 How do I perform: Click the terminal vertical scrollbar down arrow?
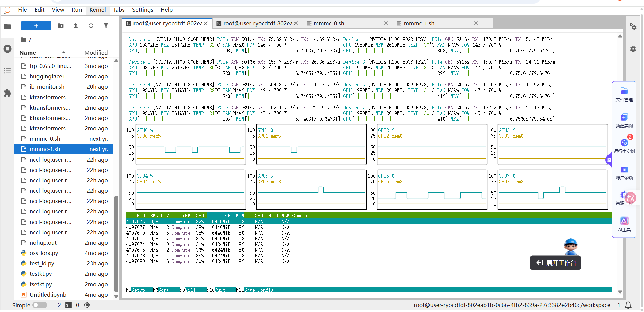coord(620,292)
